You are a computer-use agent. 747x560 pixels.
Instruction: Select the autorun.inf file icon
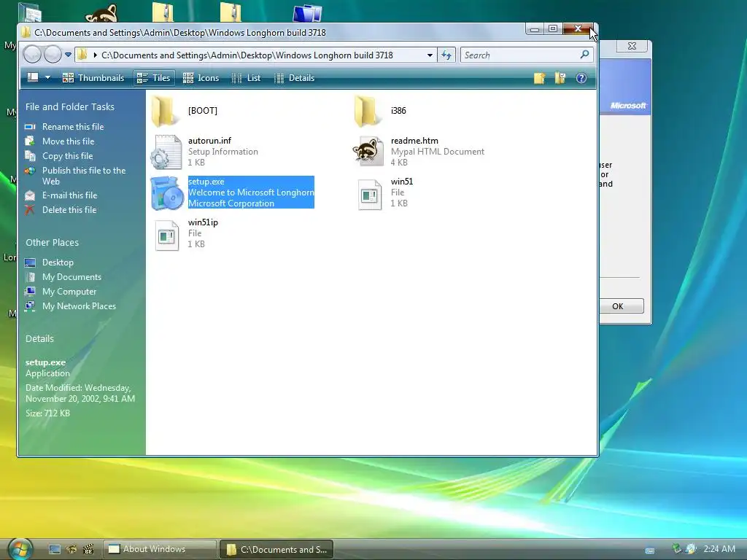pyautogui.click(x=166, y=152)
